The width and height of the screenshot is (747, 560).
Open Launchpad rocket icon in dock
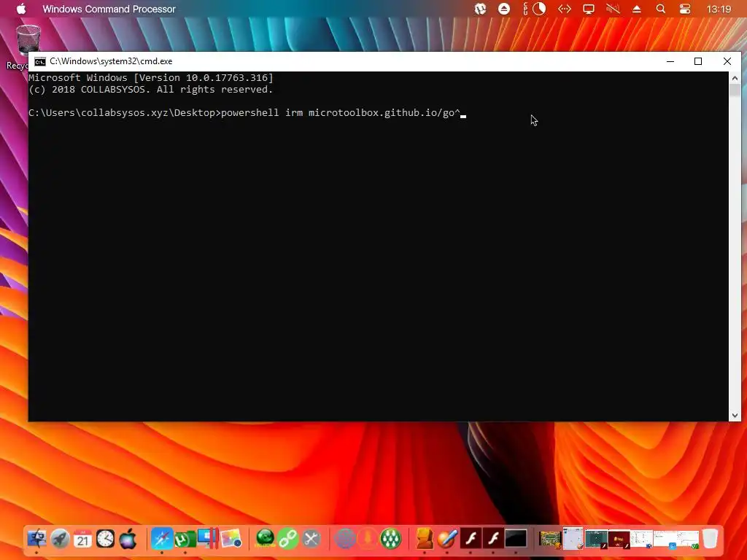pos(60,539)
